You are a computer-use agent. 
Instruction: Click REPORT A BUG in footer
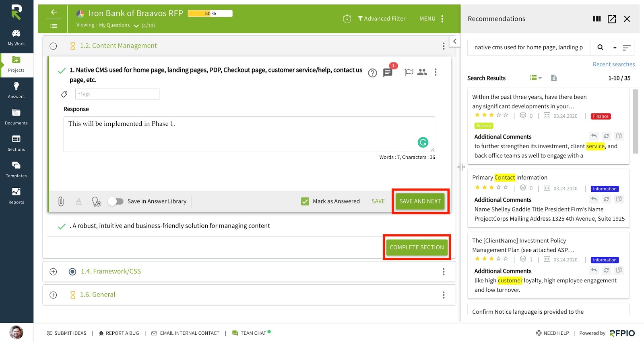point(119,333)
